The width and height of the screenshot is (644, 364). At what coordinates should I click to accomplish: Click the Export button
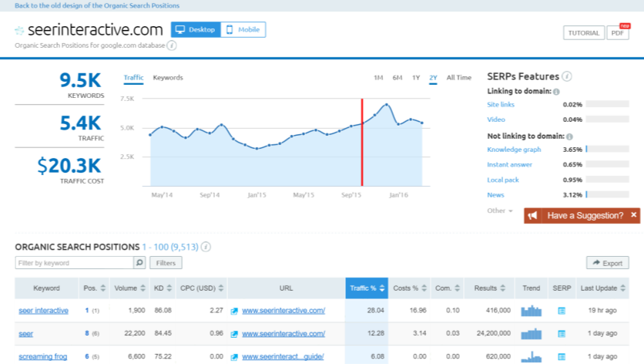(x=607, y=263)
